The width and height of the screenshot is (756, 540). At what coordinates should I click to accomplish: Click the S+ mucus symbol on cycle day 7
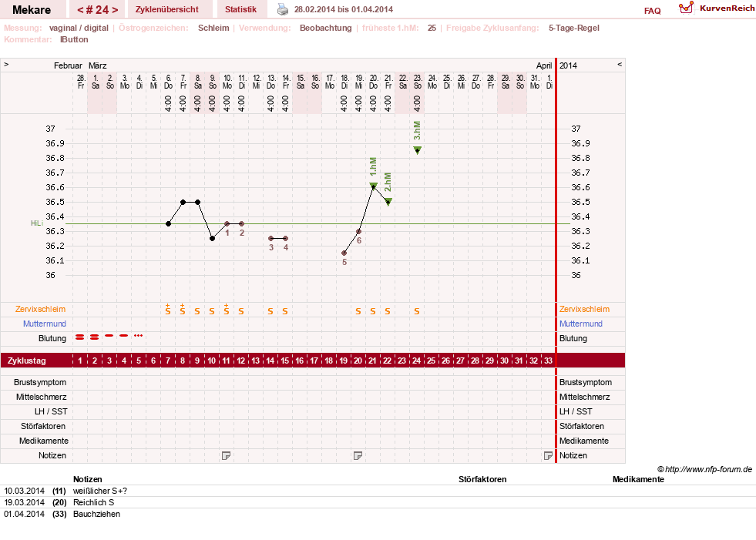pyautogui.click(x=168, y=310)
